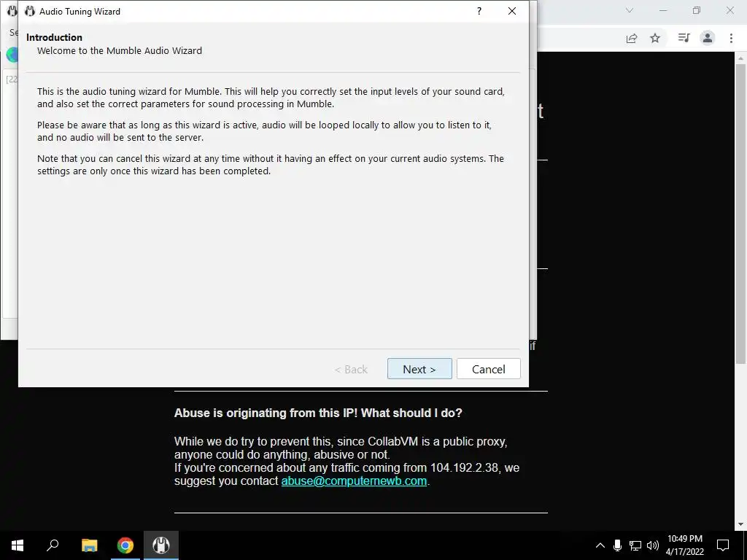Click the microphone tray icon
Screen dimensions: 747x560
[x=617, y=545]
